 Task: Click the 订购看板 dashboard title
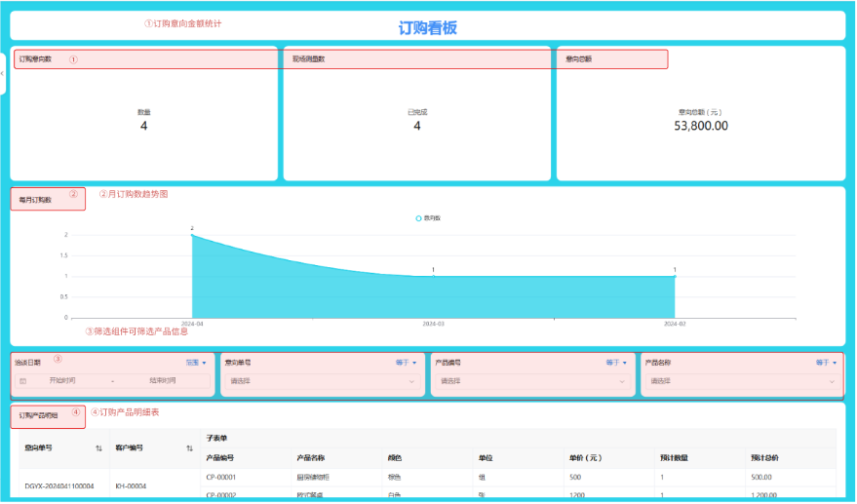[428, 27]
